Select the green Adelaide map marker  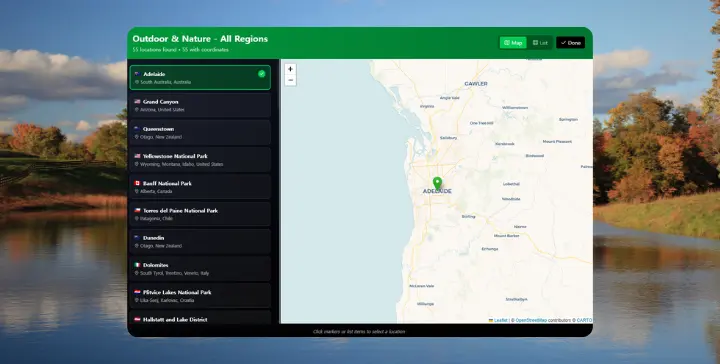point(437,184)
